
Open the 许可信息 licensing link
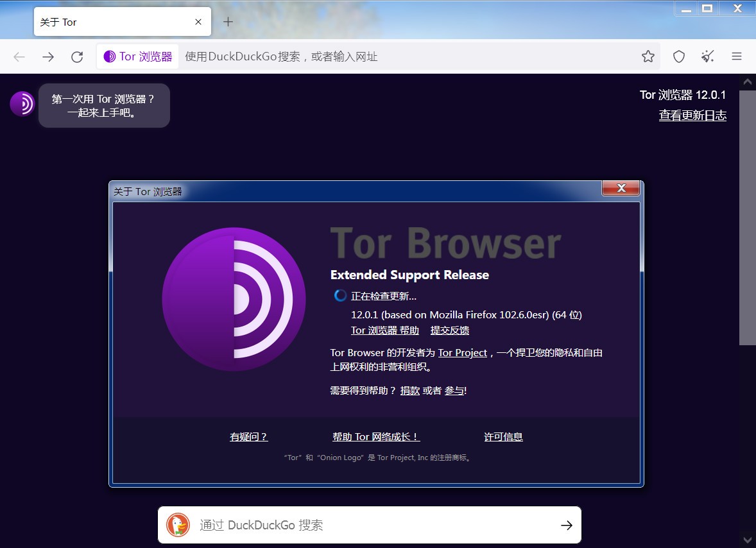503,436
